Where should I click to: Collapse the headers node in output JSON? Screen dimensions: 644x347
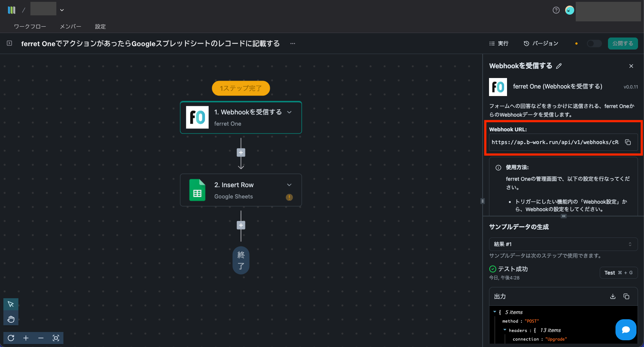click(505, 330)
